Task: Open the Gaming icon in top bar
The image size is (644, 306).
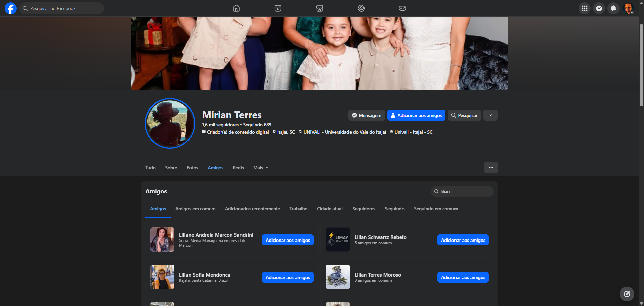Action: (402, 8)
